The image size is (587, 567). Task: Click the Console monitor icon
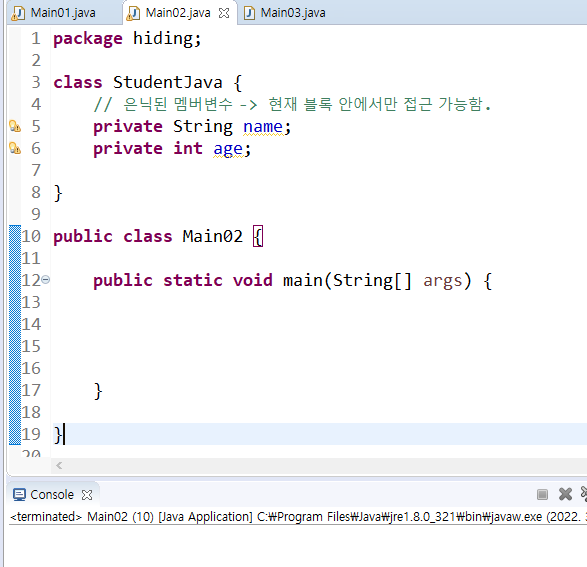click(x=19, y=495)
